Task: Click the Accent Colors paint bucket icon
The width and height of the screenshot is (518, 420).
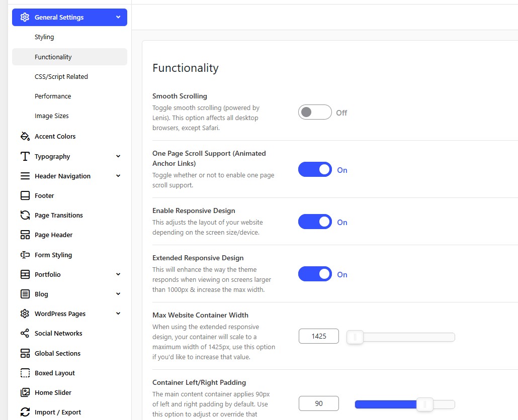Action: coord(25,136)
